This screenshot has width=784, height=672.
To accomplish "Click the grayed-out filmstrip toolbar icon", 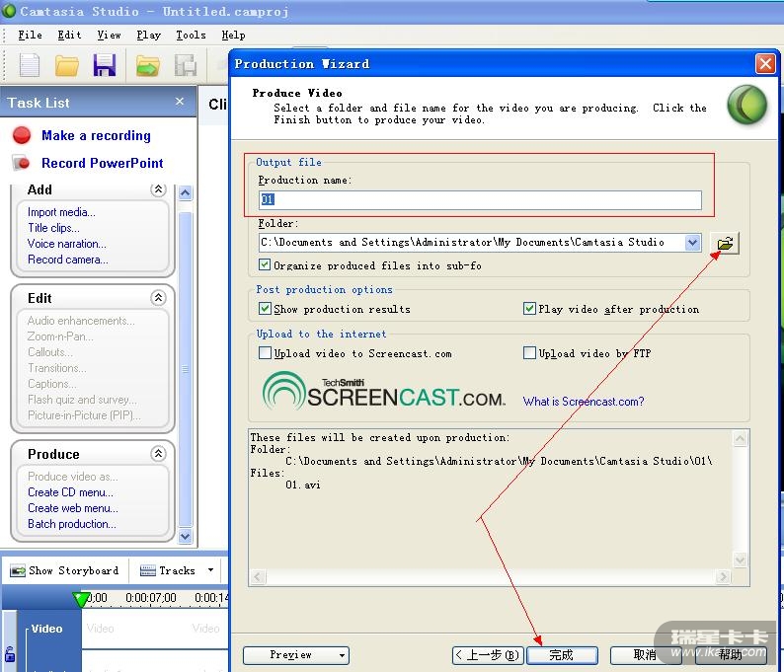I will [186, 65].
